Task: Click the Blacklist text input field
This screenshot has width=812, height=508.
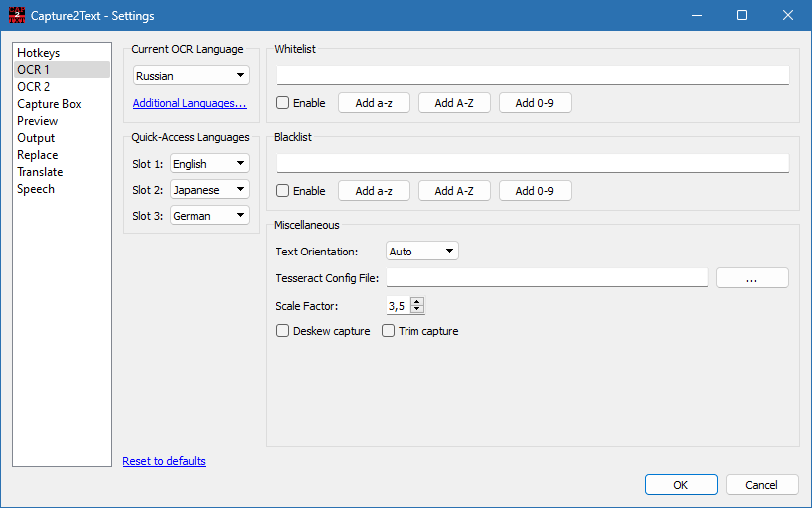Action: 532,163
